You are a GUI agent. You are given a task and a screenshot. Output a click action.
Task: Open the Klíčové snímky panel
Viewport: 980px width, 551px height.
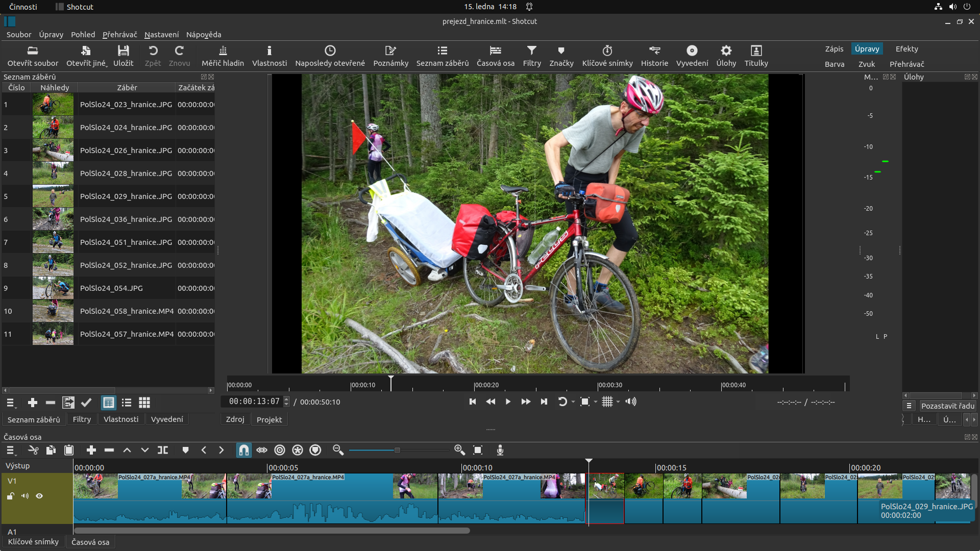pos(607,55)
